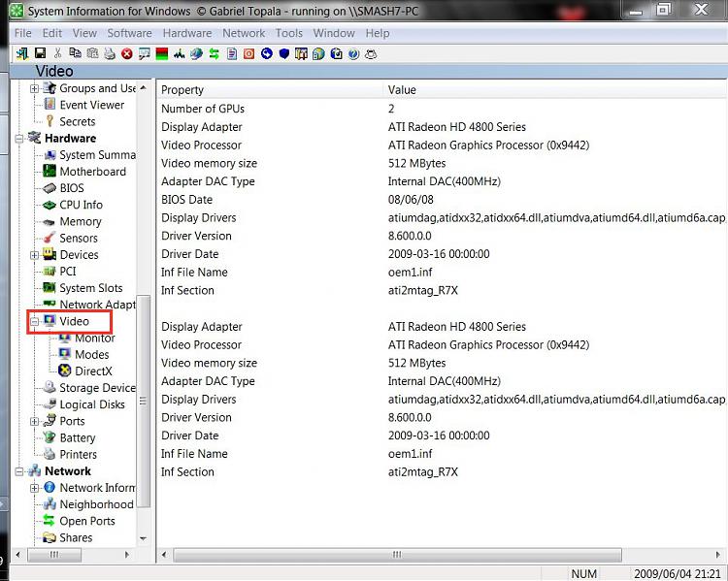Collapse the Video tree node

pos(34,321)
